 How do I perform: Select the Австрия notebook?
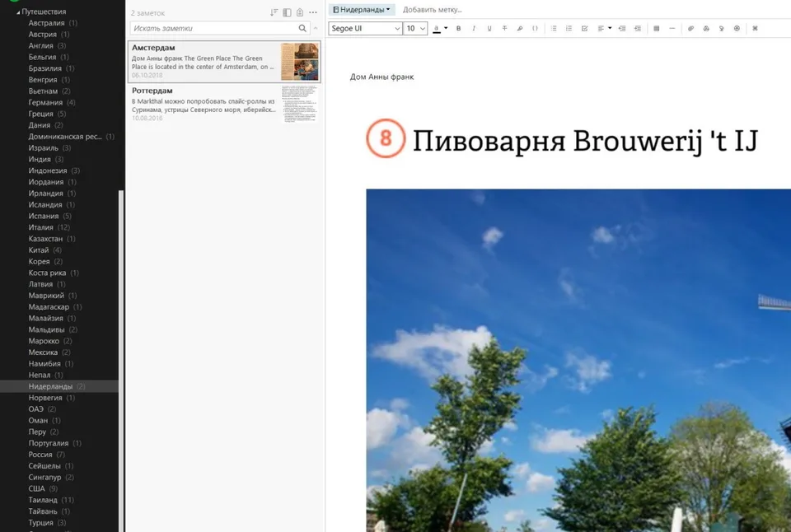[x=49, y=35]
